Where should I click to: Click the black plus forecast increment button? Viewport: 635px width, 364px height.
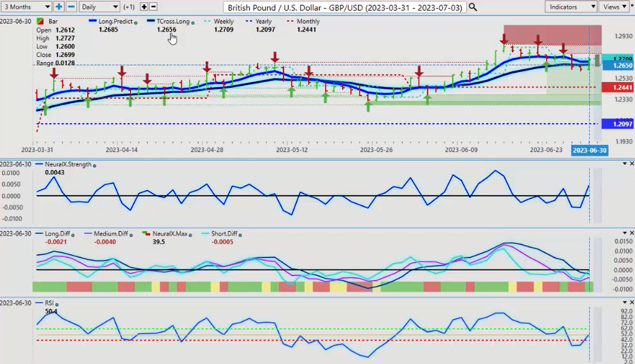[144, 7]
